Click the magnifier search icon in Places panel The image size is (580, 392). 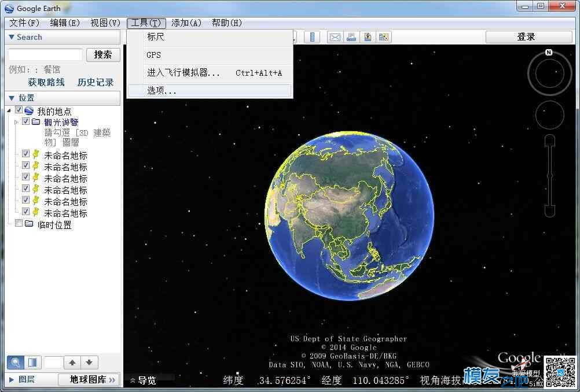coord(16,363)
